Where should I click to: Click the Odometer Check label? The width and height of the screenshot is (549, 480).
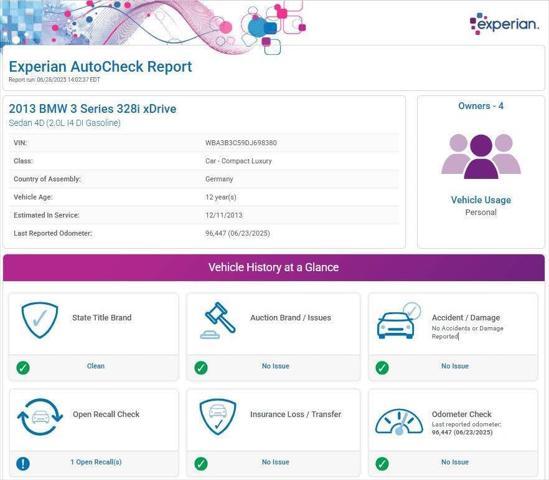[x=461, y=414]
